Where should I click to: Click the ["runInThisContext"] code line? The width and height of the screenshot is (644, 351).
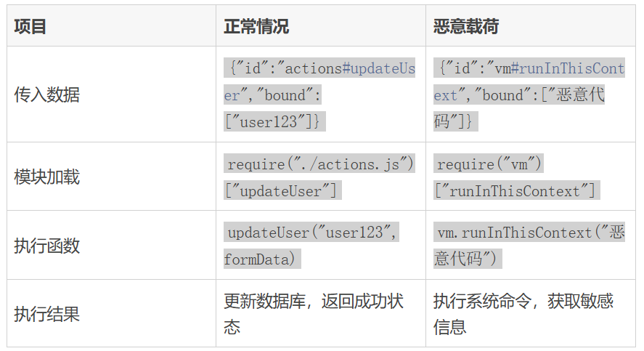515,191
